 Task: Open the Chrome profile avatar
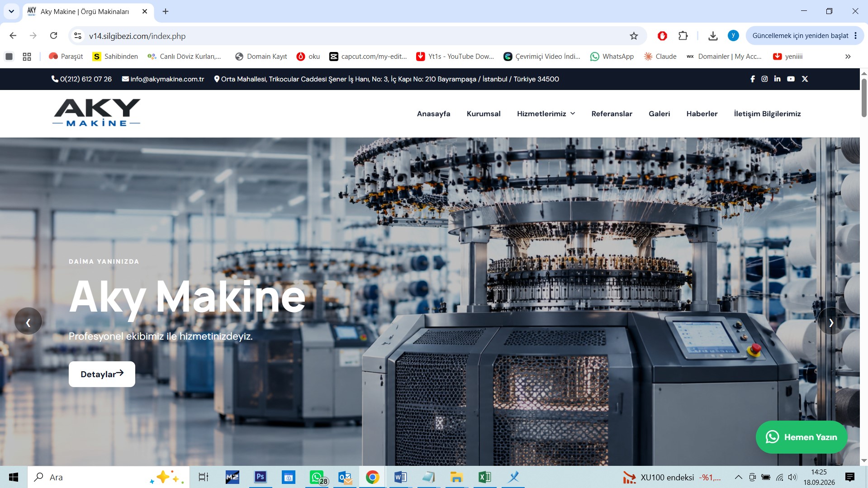click(x=733, y=35)
